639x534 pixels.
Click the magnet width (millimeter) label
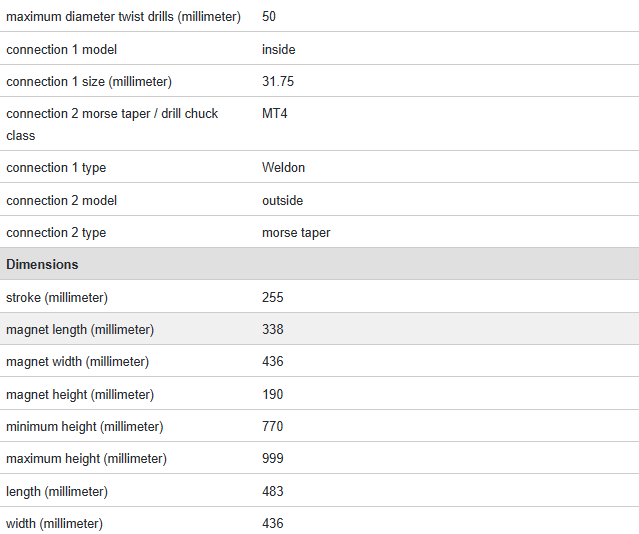click(77, 362)
